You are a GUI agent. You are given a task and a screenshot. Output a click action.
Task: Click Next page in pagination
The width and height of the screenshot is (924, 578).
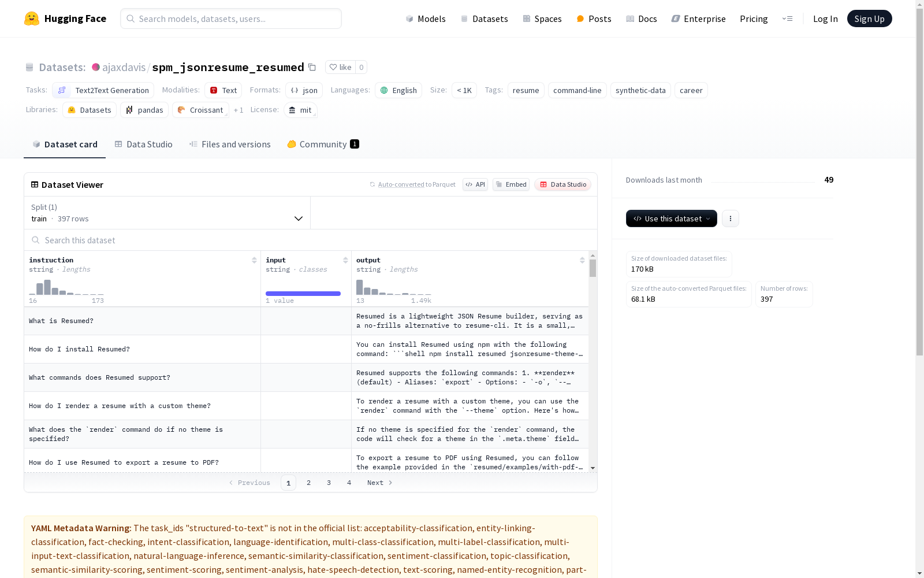[x=380, y=483]
